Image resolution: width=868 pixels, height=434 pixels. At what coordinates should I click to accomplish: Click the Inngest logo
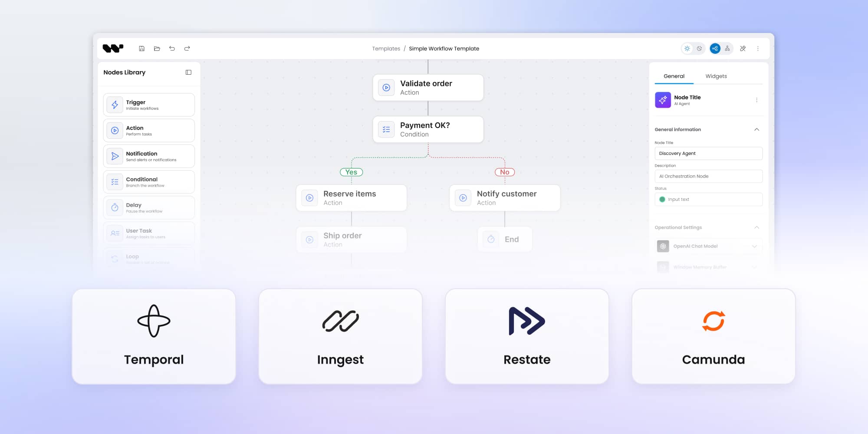[x=340, y=321]
